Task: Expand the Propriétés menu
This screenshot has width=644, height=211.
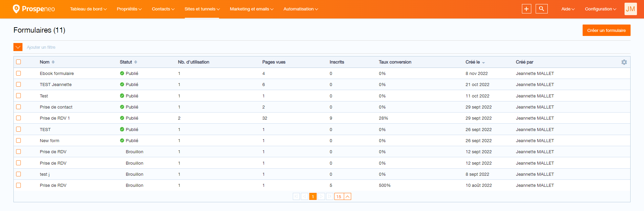Action: [x=129, y=9]
